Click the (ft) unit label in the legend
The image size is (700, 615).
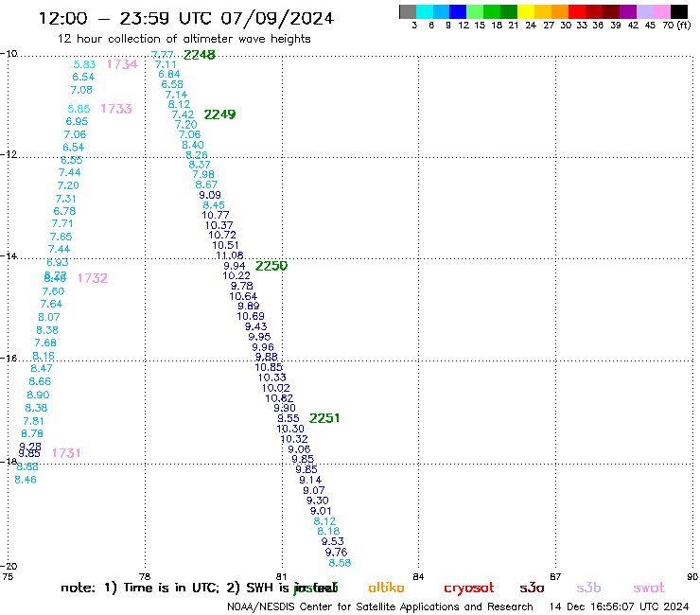pyautogui.click(x=684, y=25)
